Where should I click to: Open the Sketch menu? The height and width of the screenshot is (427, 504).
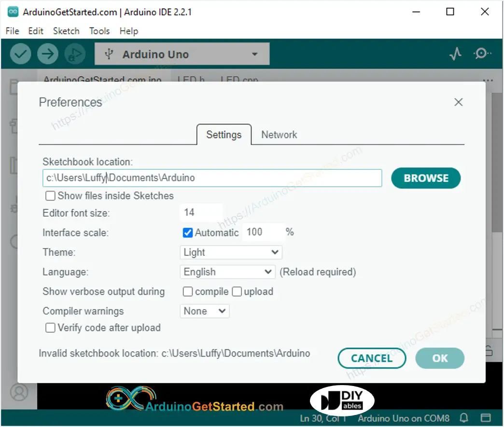click(x=66, y=31)
